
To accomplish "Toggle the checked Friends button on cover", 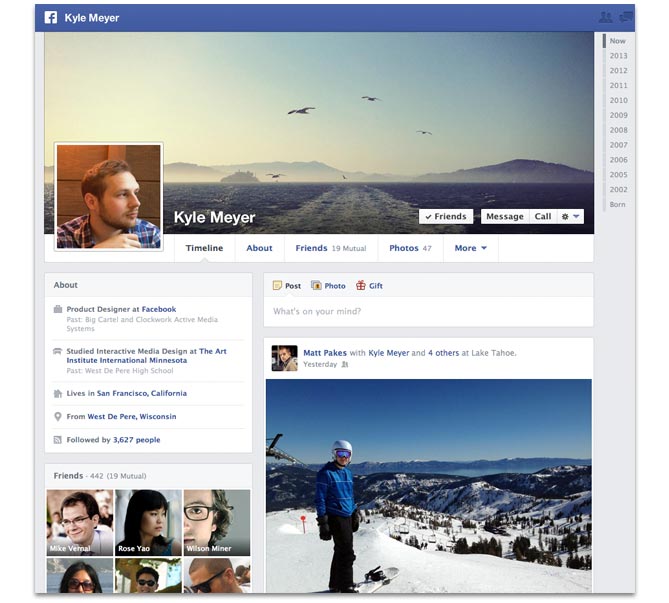I will point(445,216).
